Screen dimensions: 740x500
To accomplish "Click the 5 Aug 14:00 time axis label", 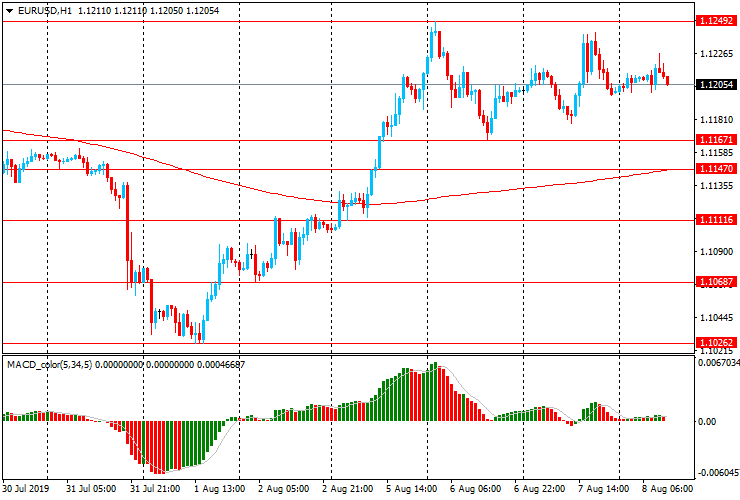I will pos(412,489).
